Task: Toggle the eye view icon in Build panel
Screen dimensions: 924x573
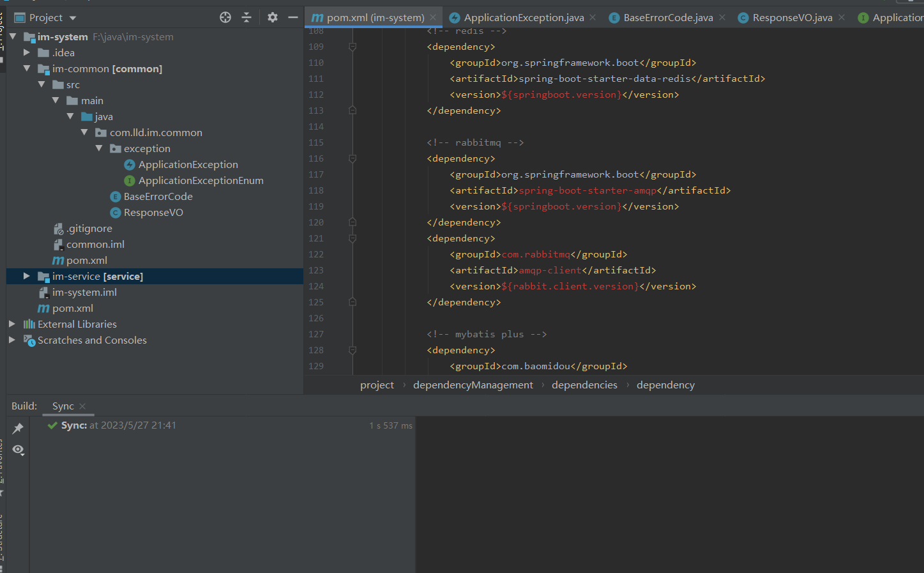Action: point(19,450)
